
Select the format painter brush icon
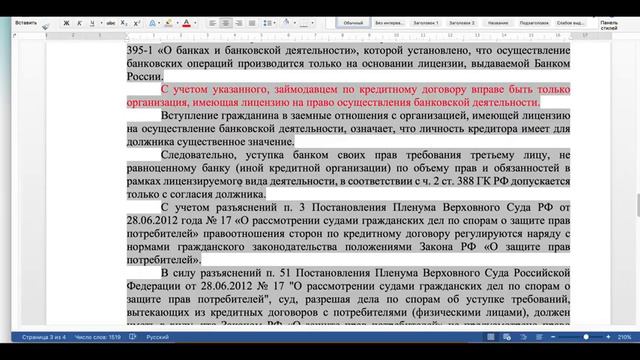pyautogui.click(x=45, y=27)
